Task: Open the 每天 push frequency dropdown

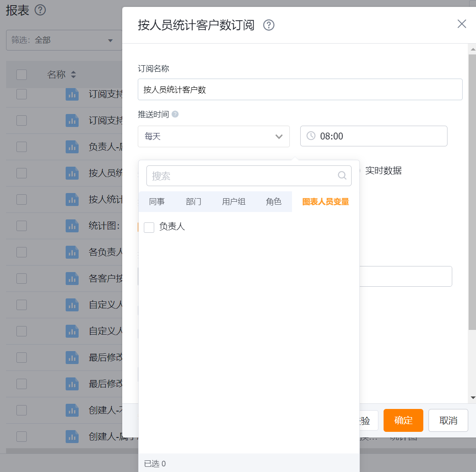Action: coord(214,136)
